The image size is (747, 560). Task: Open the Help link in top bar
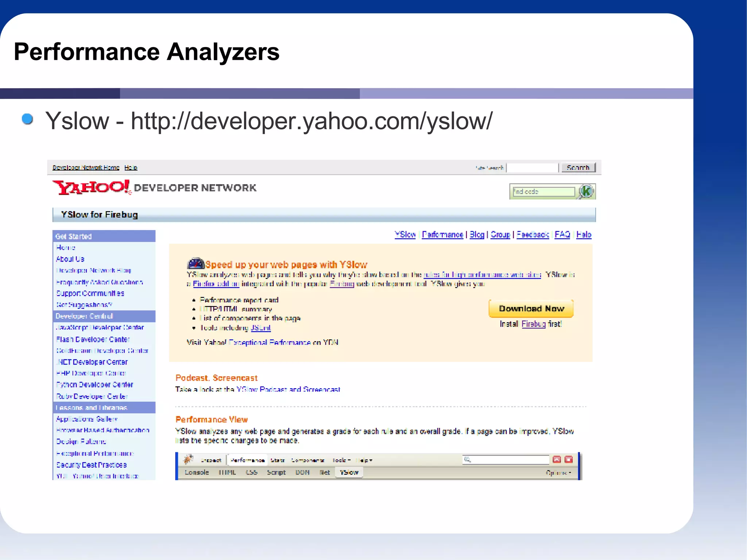(x=131, y=167)
